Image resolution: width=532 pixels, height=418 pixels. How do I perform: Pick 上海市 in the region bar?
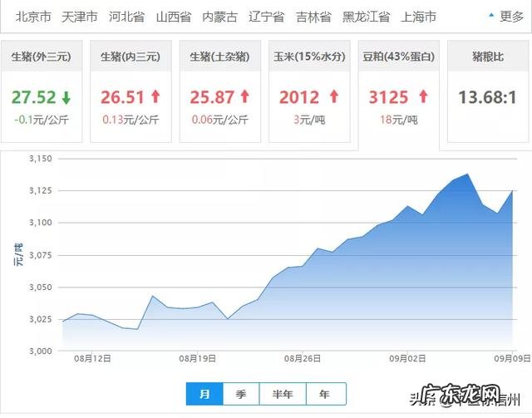418,17
